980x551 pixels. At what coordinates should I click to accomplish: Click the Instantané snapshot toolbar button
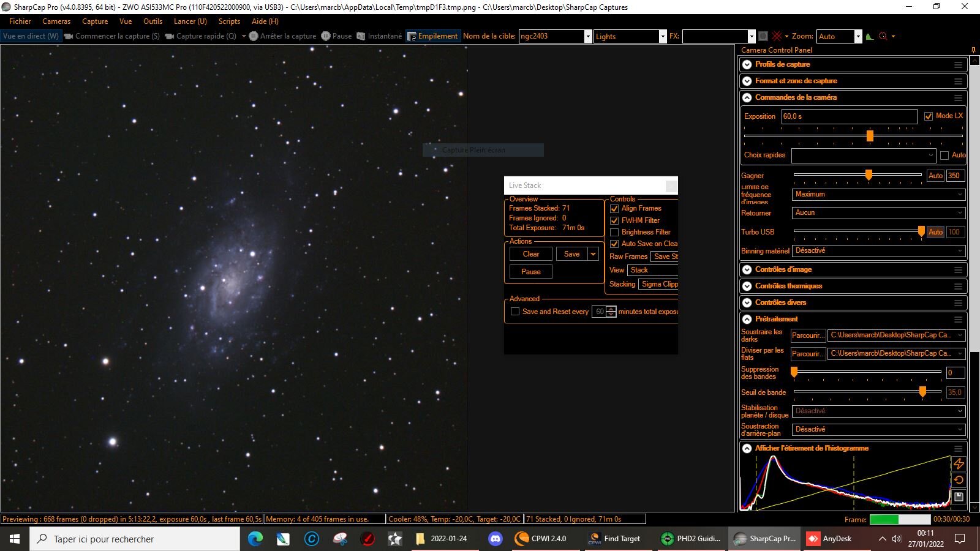[379, 36]
